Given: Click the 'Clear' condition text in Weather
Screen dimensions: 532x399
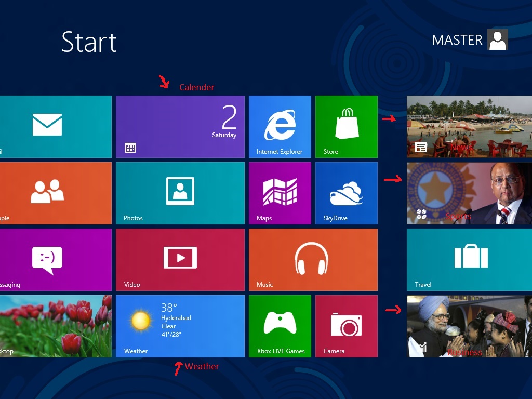Looking at the screenshot, I should coord(168,326).
